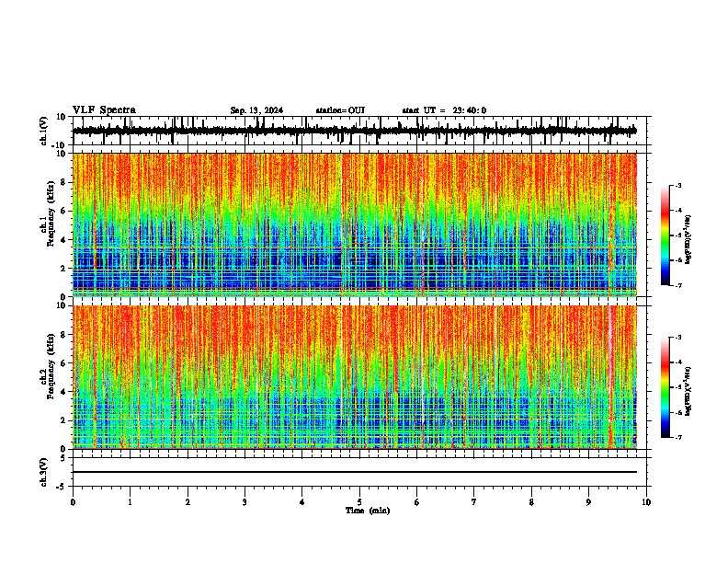Click the time axis tick label "7"
Image resolution: width=728 pixels, height=563 pixels.
(x=474, y=502)
